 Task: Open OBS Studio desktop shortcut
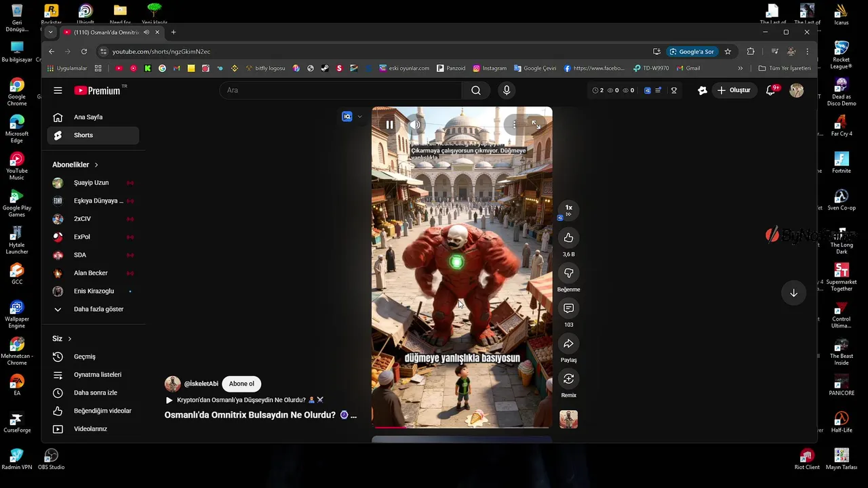pyautogui.click(x=51, y=459)
